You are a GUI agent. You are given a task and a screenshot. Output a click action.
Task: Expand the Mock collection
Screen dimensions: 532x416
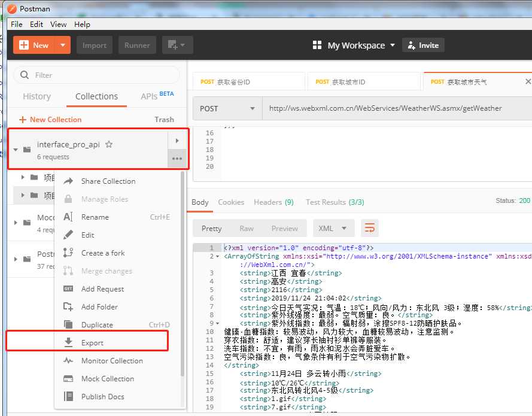point(16,223)
